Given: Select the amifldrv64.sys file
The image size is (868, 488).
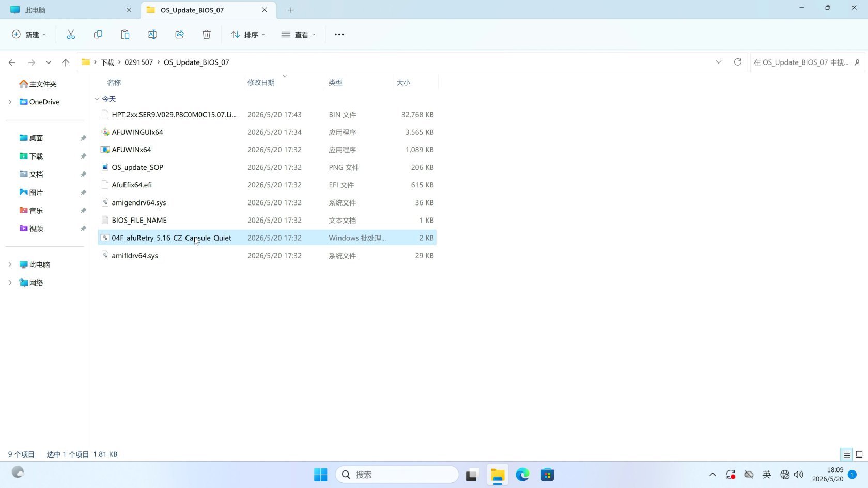Looking at the screenshot, I should [x=267, y=256].
